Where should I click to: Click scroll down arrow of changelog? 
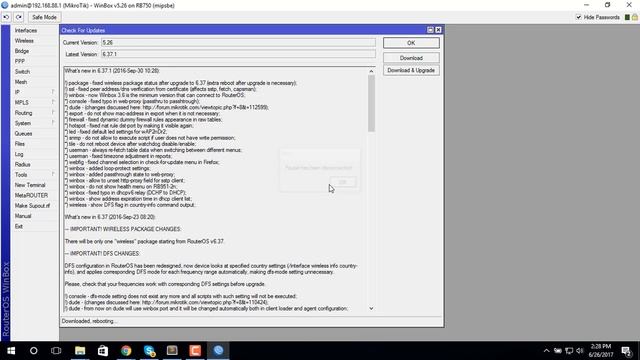[x=371, y=309]
